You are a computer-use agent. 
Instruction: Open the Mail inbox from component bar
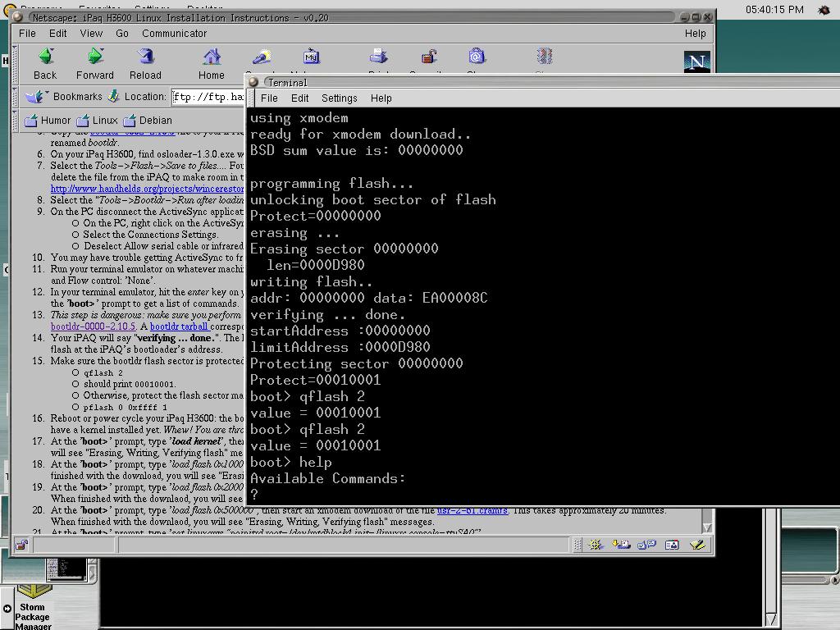pyautogui.click(x=621, y=545)
